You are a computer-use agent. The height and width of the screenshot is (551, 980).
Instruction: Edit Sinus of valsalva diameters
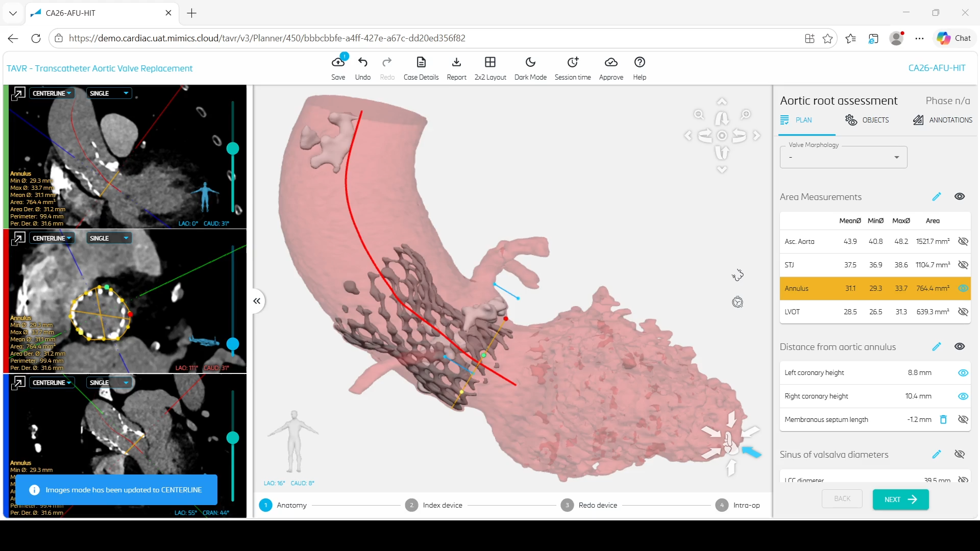click(x=937, y=454)
